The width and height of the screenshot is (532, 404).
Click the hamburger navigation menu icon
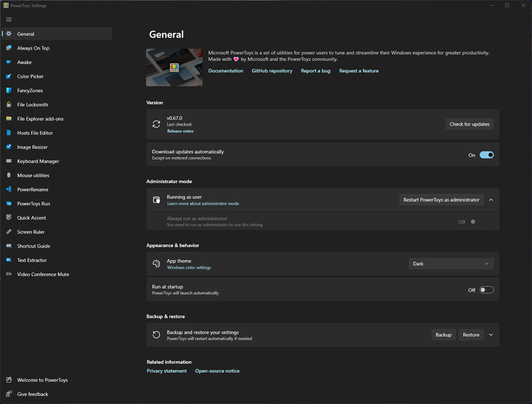pyautogui.click(x=9, y=19)
